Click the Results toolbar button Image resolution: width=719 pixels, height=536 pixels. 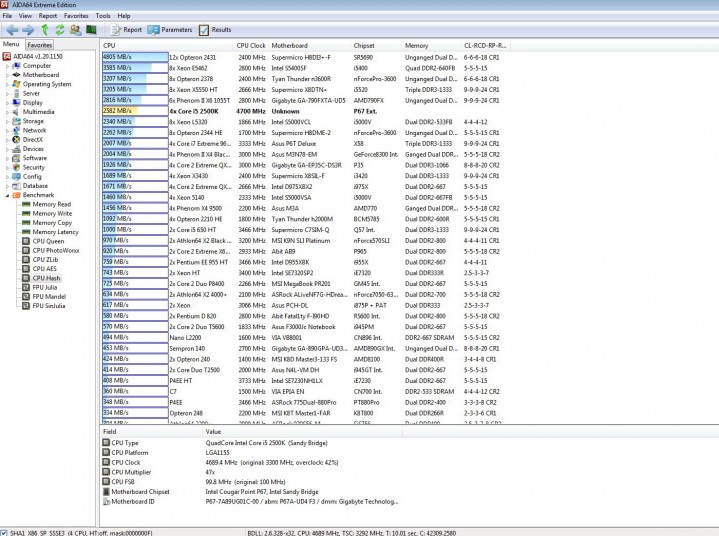coord(215,30)
